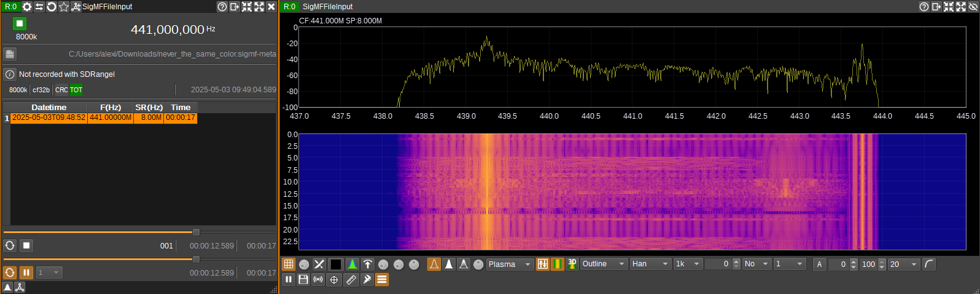Open the SigMF file browse button
This screenshot has width=980, height=294.
[10, 54]
